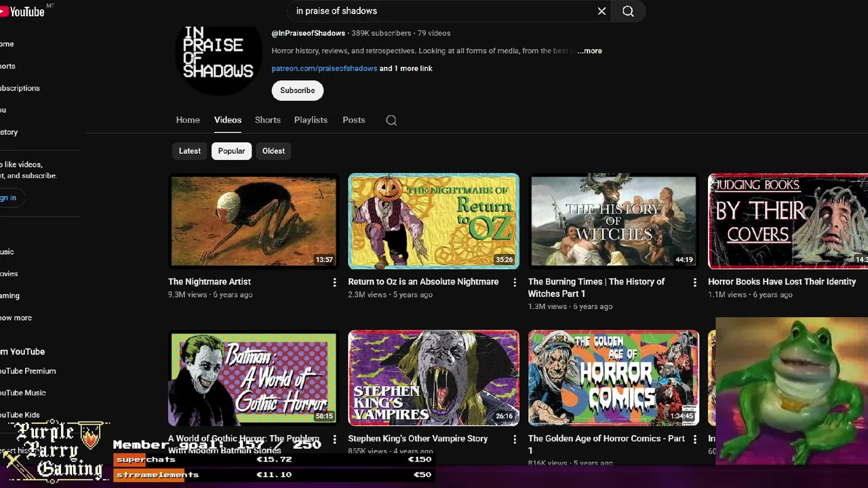The image size is (868, 488).
Task: Switch to the Shorts tab
Action: 268,120
